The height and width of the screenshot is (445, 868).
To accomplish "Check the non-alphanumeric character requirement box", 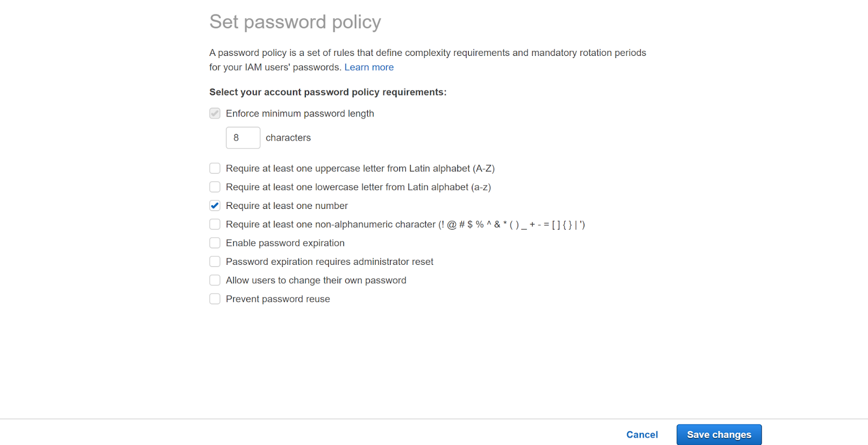I will [215, 224].
